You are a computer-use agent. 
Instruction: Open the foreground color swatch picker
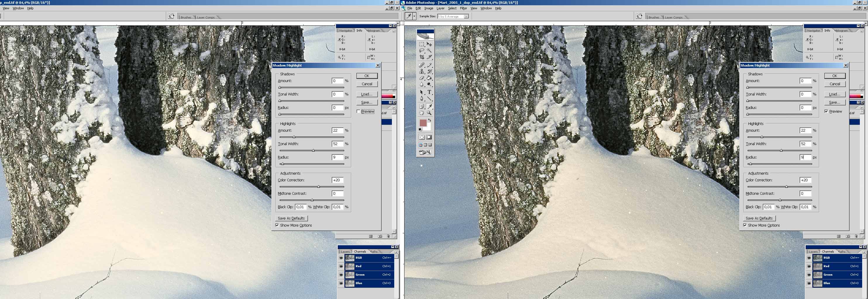[423, 123]
